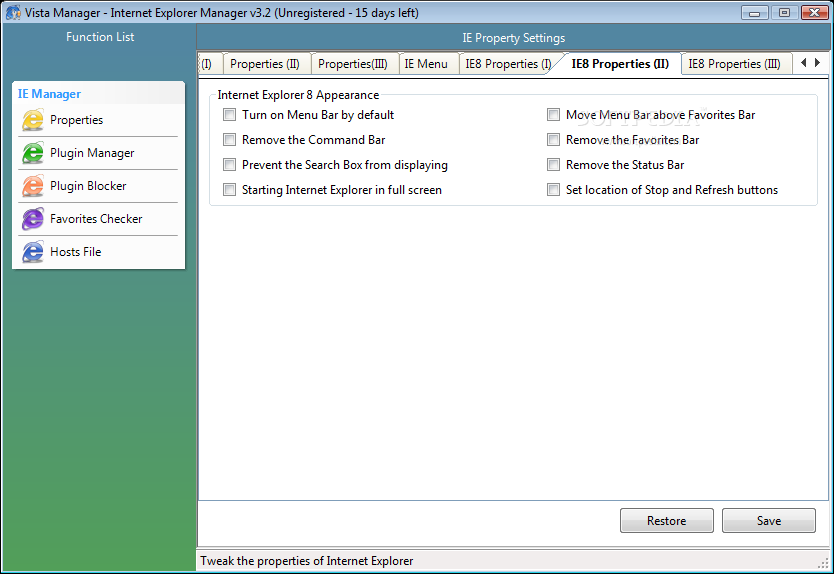Switch to the Properties (II) tab
834x574 pixels.
coord(265,64)
